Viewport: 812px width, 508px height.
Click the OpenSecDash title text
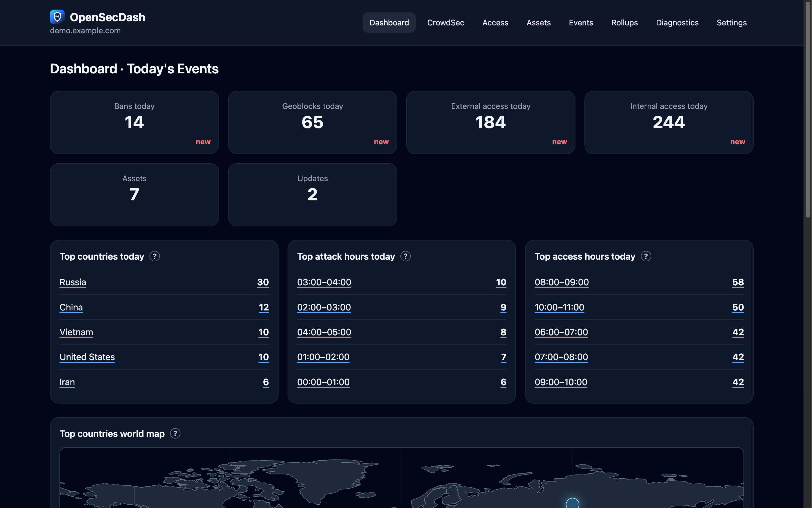point(107,17)
